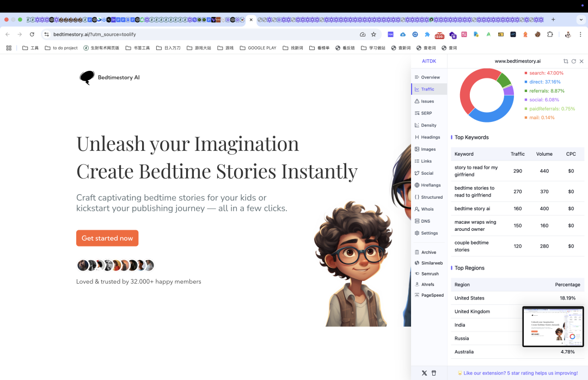The width and height of the screenshot is (588, 380).
Task: Close the active browser tab
Action: pos(251,20)
